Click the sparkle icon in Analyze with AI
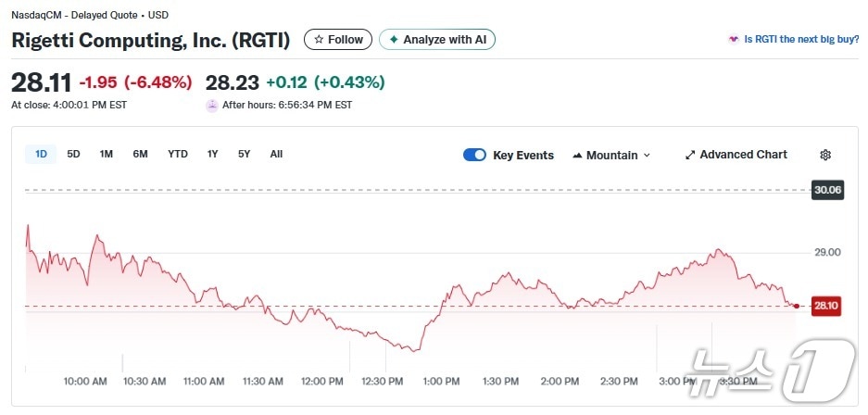 [x=394, y=40]
